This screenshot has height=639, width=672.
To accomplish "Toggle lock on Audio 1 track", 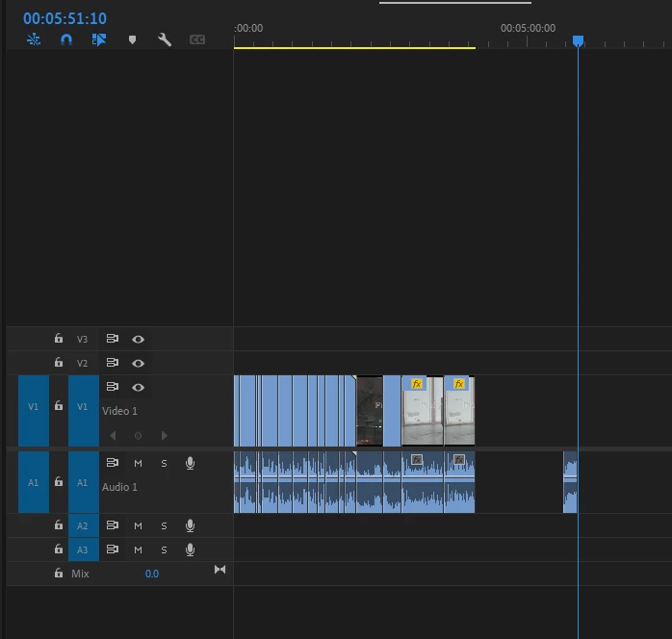I will 59,482.
